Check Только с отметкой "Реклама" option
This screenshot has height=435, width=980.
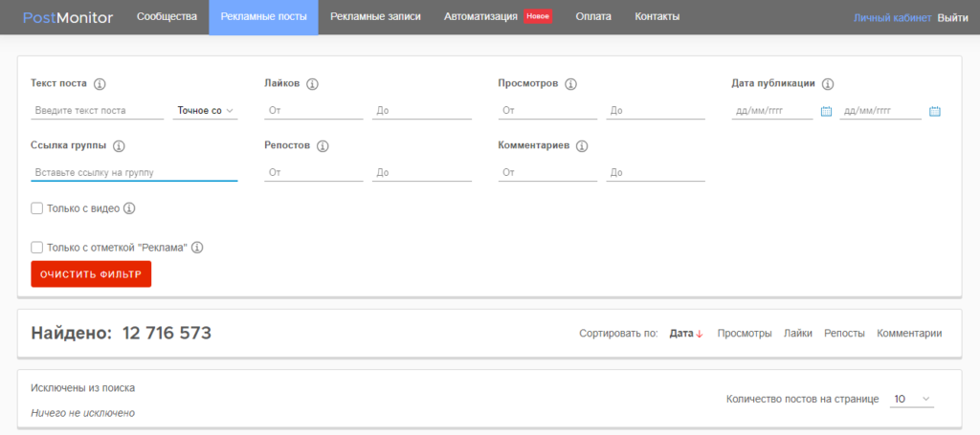pyautogui.click(x=37, y=248)
